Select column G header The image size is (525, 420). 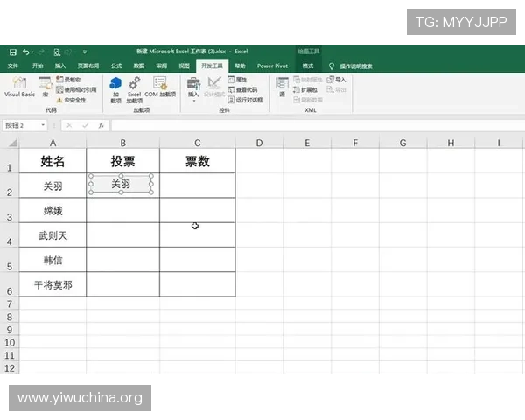tap(402, 143)
